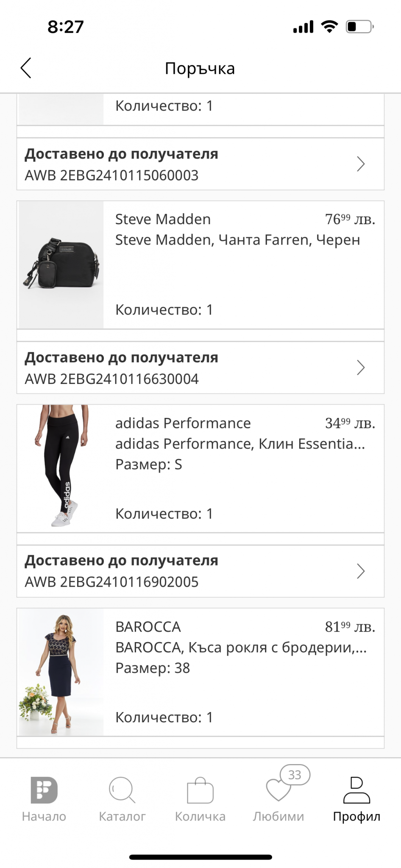401x868 pixels.
Task: Open the Начало home icon
Action: [x=44, y=790]
